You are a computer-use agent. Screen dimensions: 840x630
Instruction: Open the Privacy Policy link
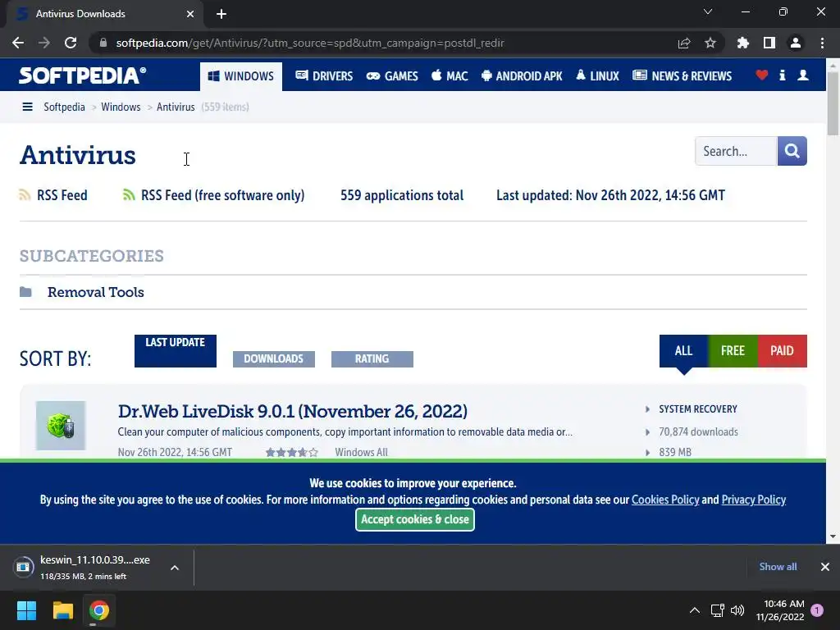coord(754,500)
